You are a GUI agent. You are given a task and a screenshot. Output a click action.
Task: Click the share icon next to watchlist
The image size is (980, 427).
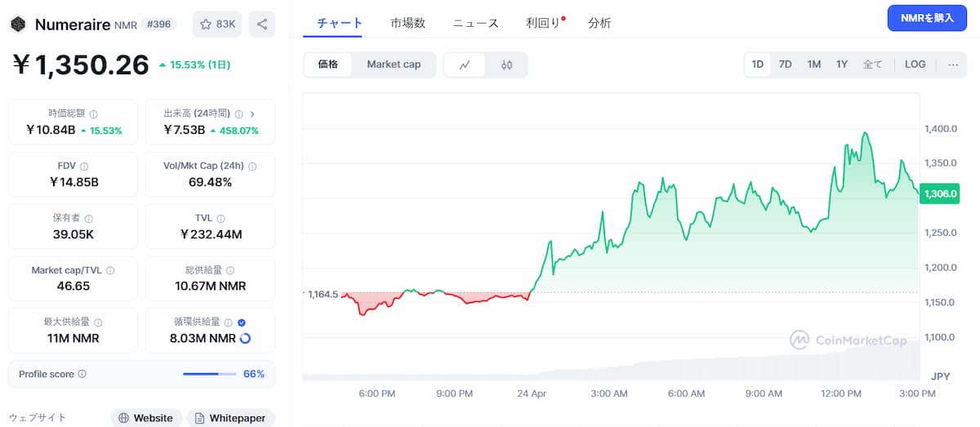point(261,24)
